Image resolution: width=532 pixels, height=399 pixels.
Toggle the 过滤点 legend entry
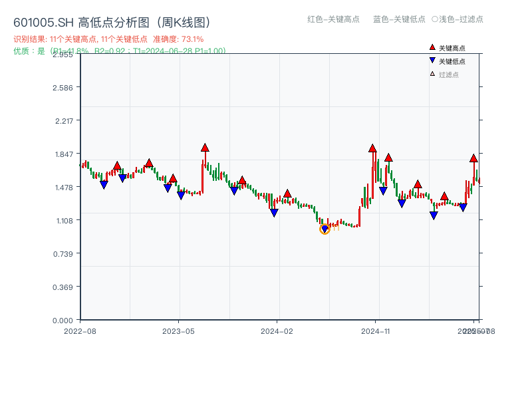pyautogui.click(x=448, y=74)
